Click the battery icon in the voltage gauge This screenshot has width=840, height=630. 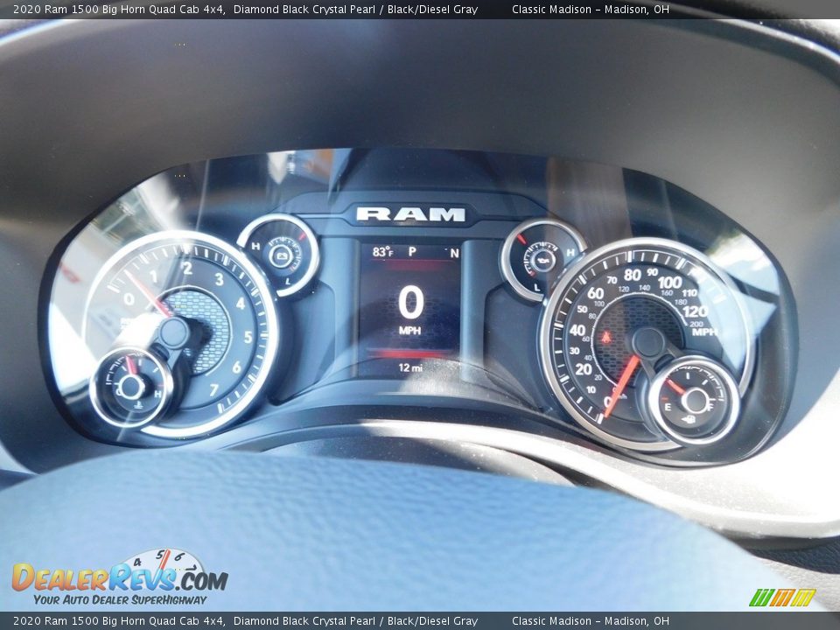click(x=281, y=255)
